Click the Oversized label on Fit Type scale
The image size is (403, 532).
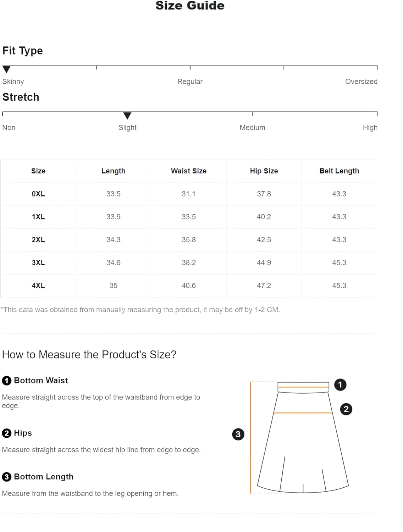pyautogui.click(x=361, y=82)
